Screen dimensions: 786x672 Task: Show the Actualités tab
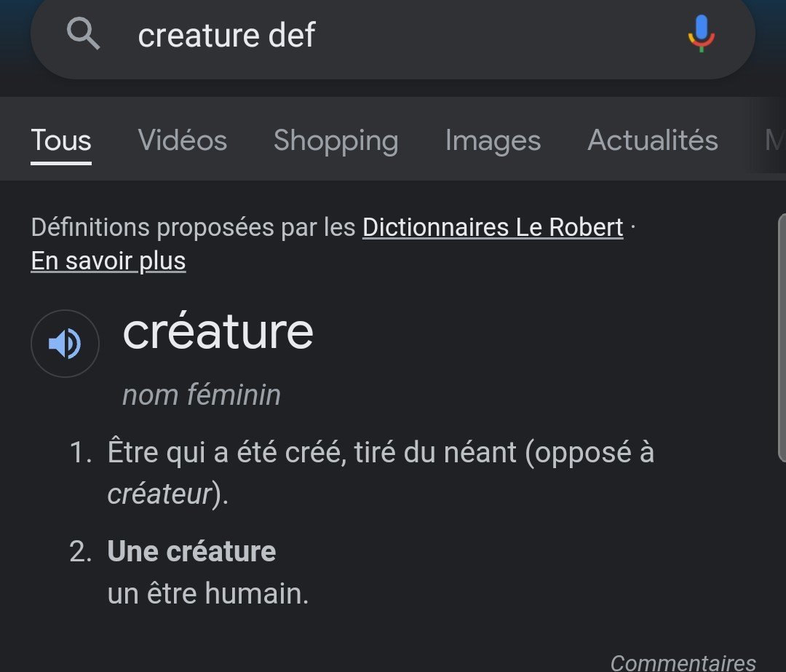click(653, 140)
